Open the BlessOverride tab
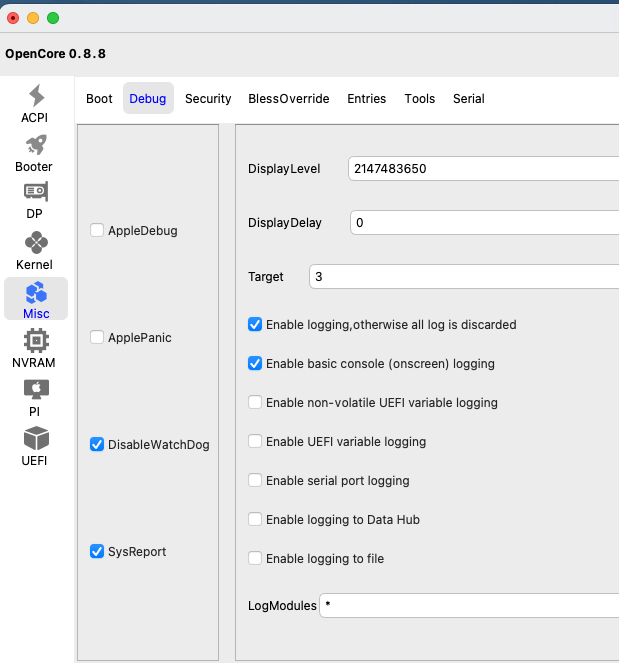619x663 pixels. [289, 99]
